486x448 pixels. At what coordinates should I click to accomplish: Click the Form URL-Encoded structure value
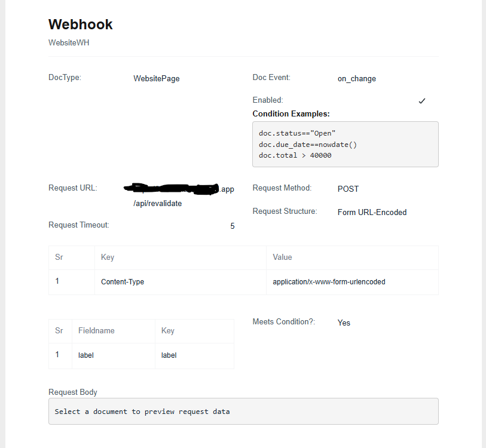pos(372,212)
